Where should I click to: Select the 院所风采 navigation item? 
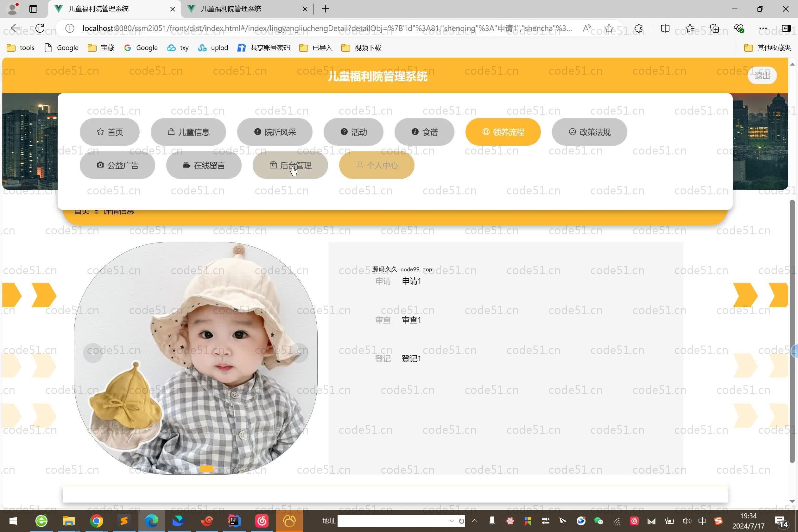point(275,132)
